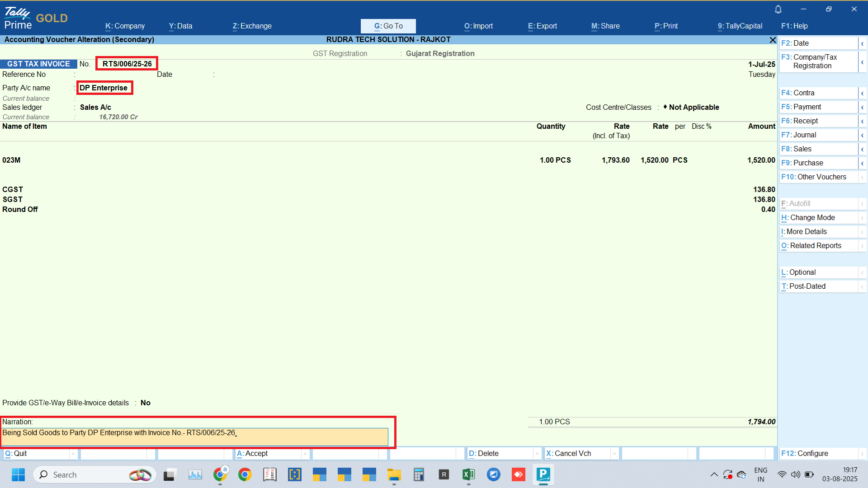The height and width of the screenshot is (488, 868).
Task: Expand the arrow next to F8: Sales
Action: point(862,149)
